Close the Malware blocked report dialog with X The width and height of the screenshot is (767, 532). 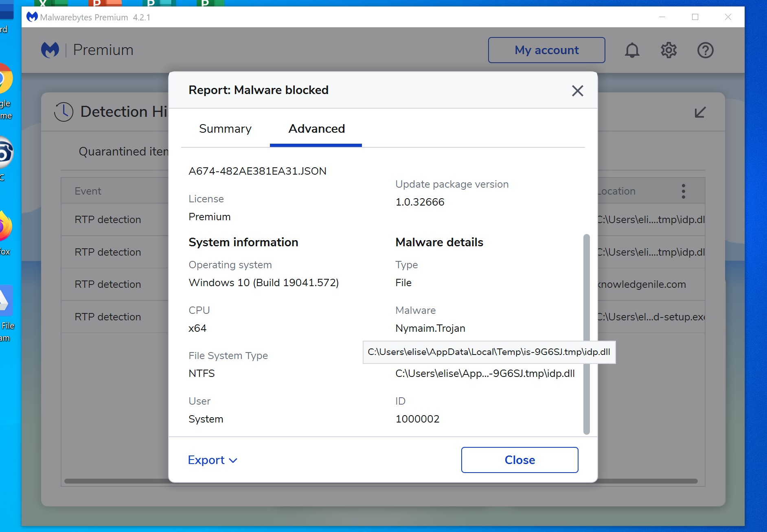click(577, 90)
